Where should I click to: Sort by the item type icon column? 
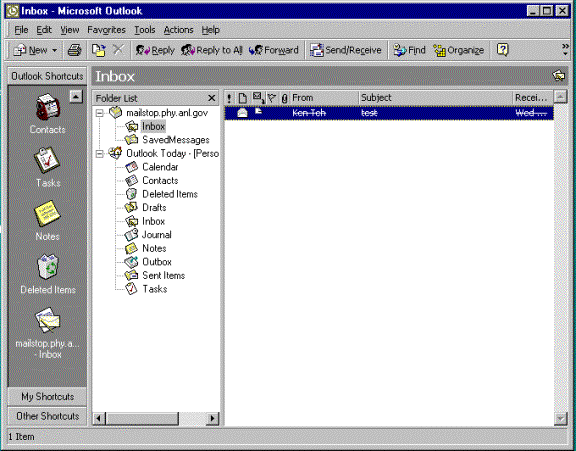pyautogui.click(x=242, y=98)
